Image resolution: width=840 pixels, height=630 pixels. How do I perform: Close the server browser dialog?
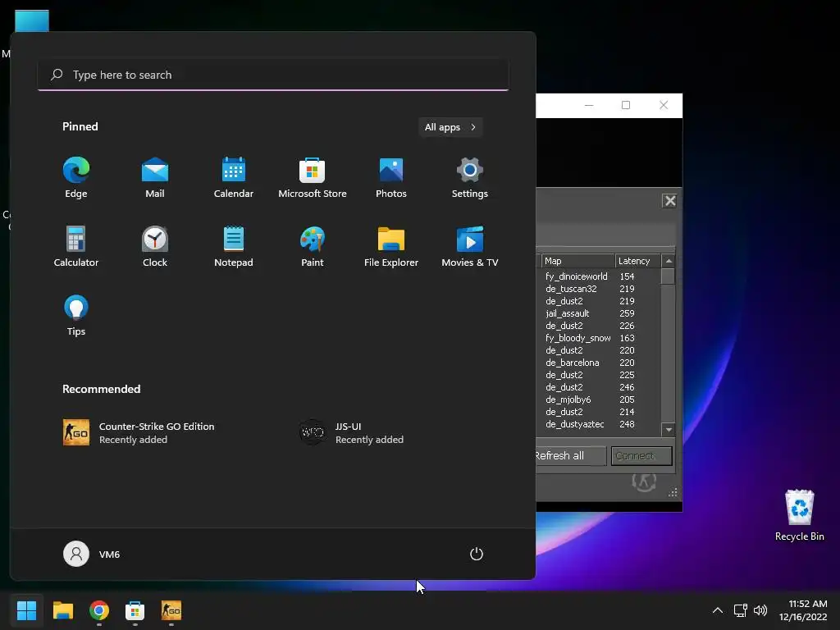(x=669, y=201)
